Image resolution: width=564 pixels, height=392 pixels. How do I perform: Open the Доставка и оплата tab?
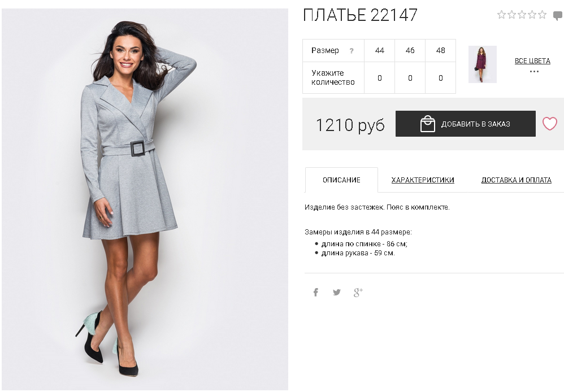[x=516, y=180]
